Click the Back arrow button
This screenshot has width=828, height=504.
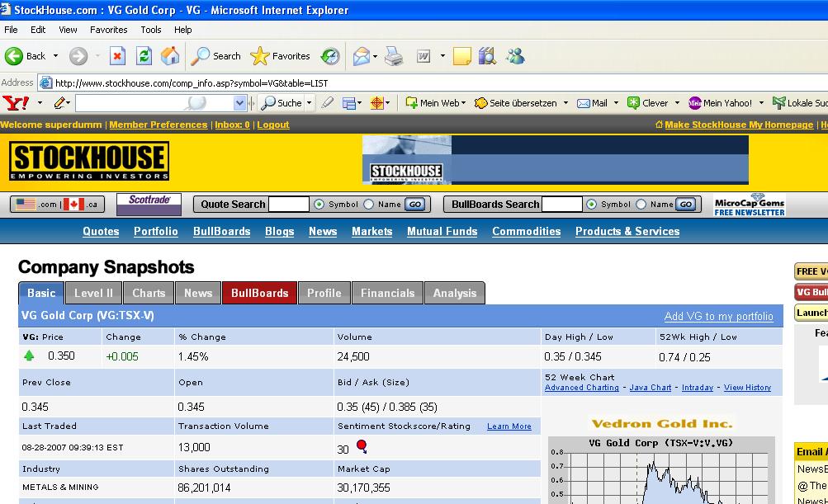pyautogui.click(x=25, y=56)
